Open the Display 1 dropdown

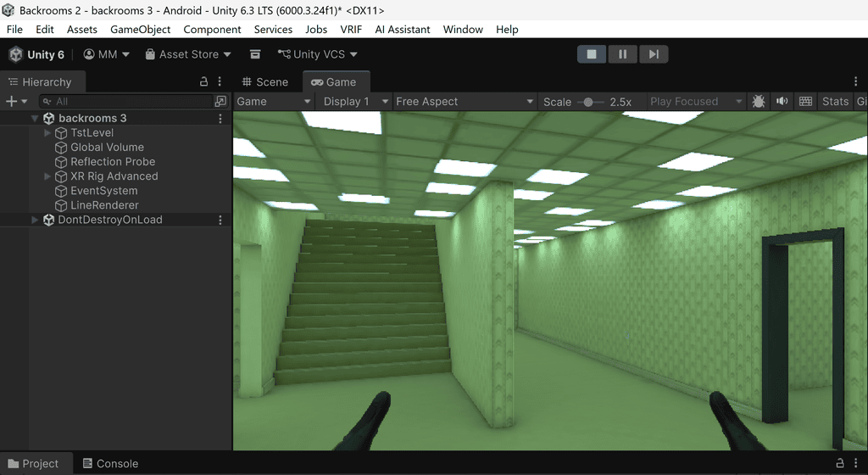(355, 101)
